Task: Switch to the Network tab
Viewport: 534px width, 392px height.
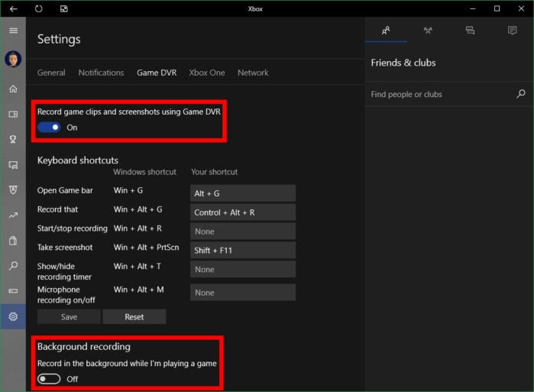Action: (253, 73)
